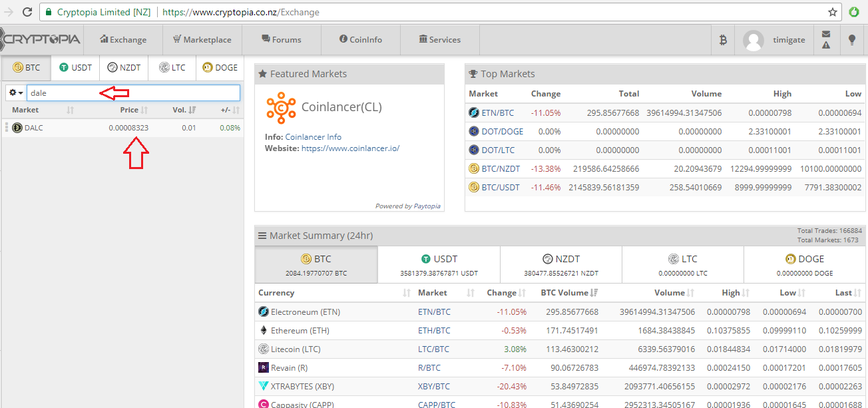Screen dimensions: 868x408
Task: Click the Bitcoin balance icon in navbar
Action: (723, 40)
